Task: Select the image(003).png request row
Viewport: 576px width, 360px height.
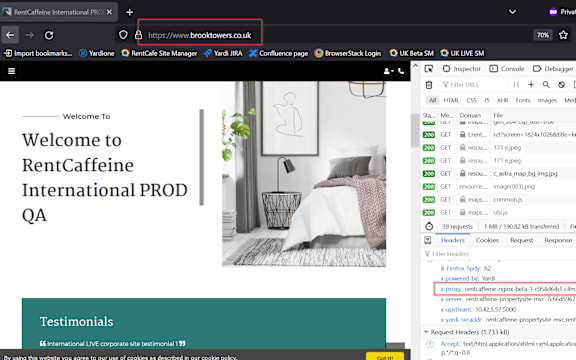Action: point(498,187)
